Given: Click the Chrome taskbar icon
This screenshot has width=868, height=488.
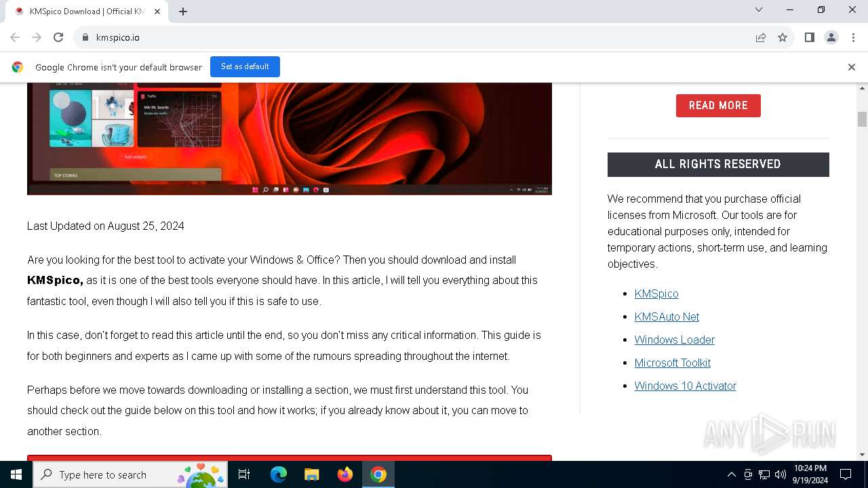Looking at the screenshot, I should 378,474.
